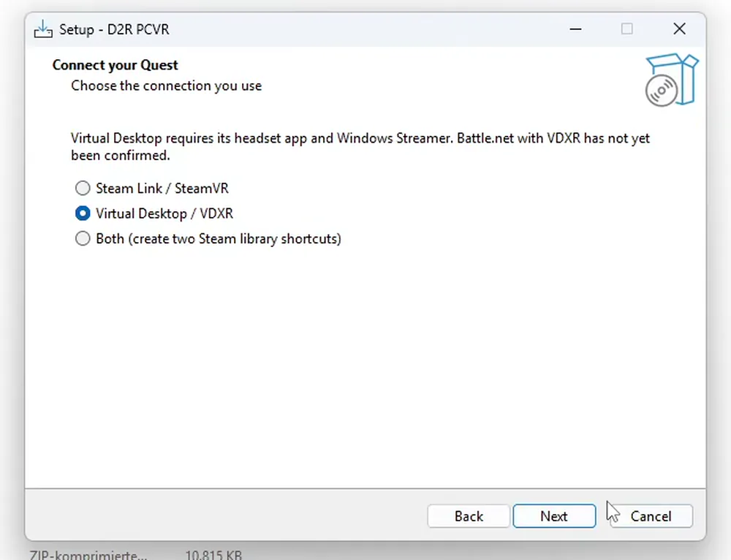Go to the Next setup page
Screen dimensions: 731x560
coord(554,516)
